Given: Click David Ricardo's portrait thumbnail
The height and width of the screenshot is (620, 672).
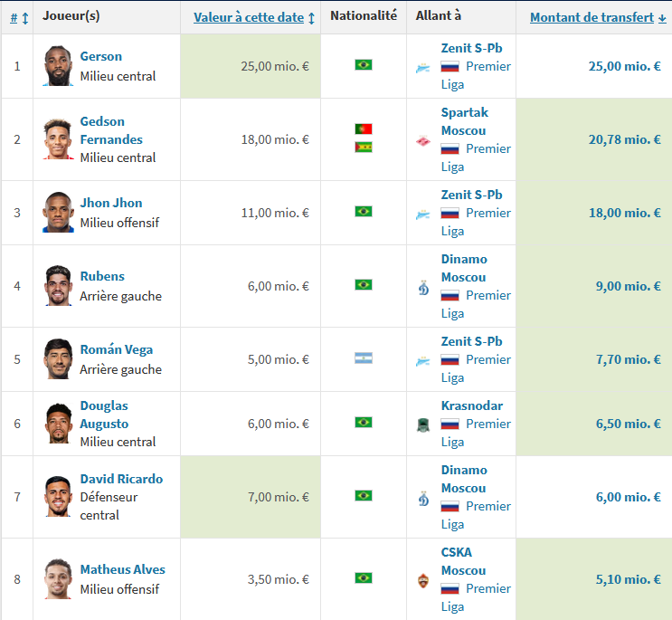Looking at the screenshot, I should (x=58, y=496).
